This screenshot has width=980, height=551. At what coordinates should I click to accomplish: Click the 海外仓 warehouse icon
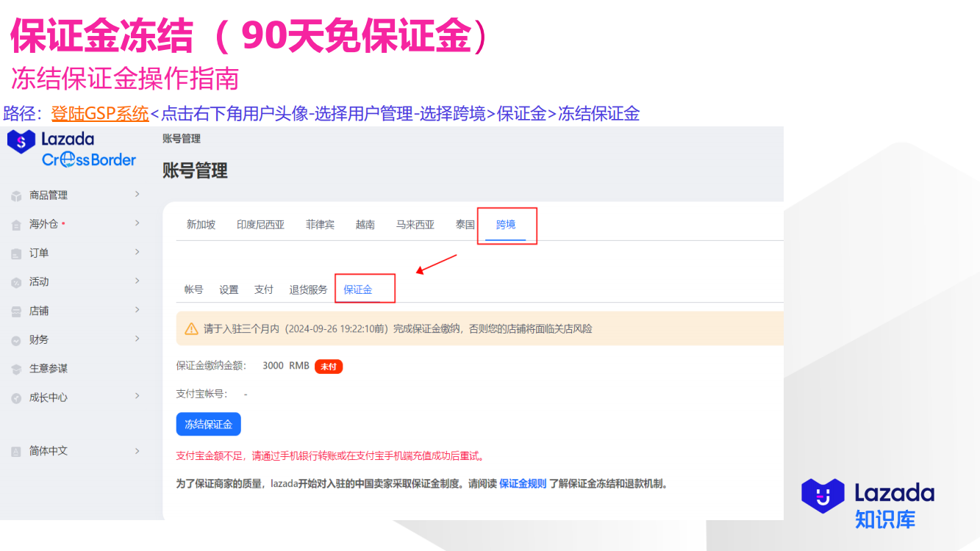(16, 225)
